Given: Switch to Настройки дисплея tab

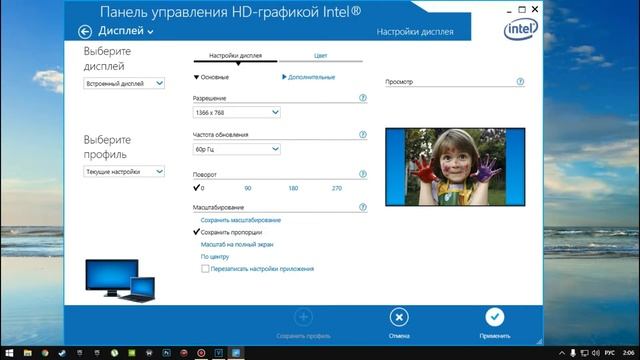Looking at the screenshot, I should [x=236, y=56].
